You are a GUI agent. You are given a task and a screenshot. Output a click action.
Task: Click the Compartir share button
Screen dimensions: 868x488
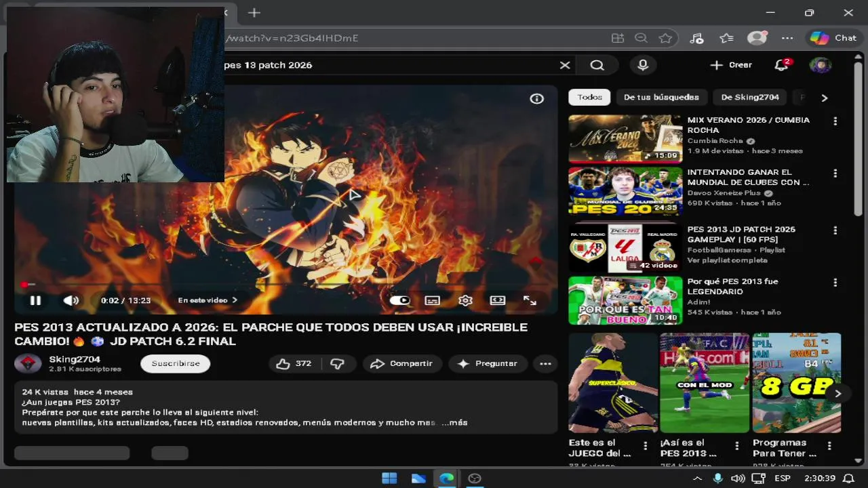[401, 364]
